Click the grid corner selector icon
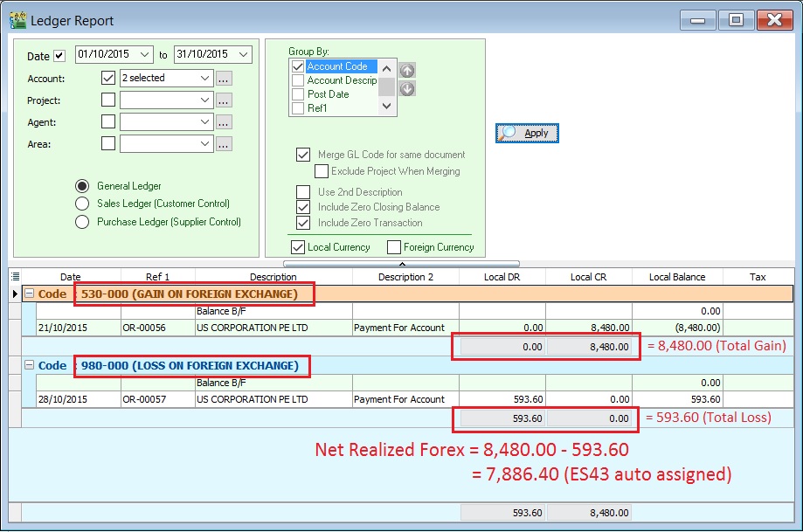The height and width of the screenshot is (532, 803). pyautogui.click(x=15, y=277)
